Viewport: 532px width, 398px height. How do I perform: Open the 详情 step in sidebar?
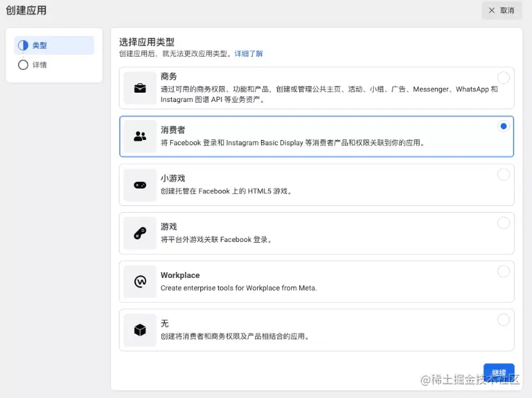pyautogui.click(x=54, y=65)
